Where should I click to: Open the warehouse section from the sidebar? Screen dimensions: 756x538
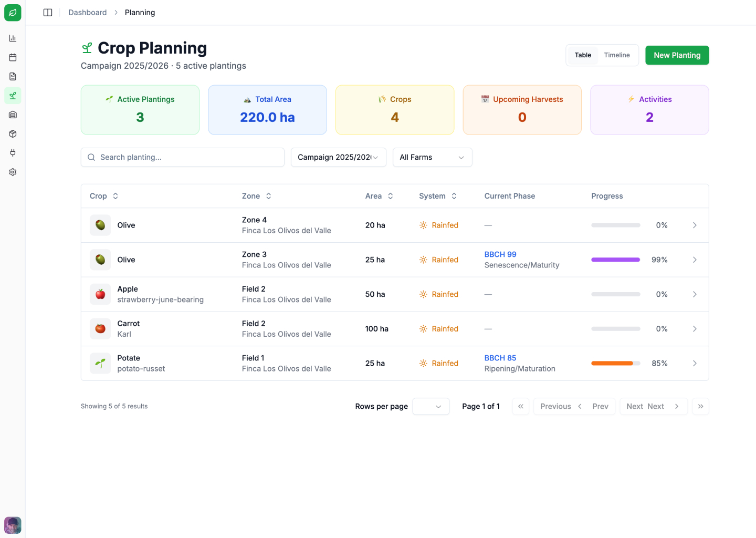[x=12, y=115]
